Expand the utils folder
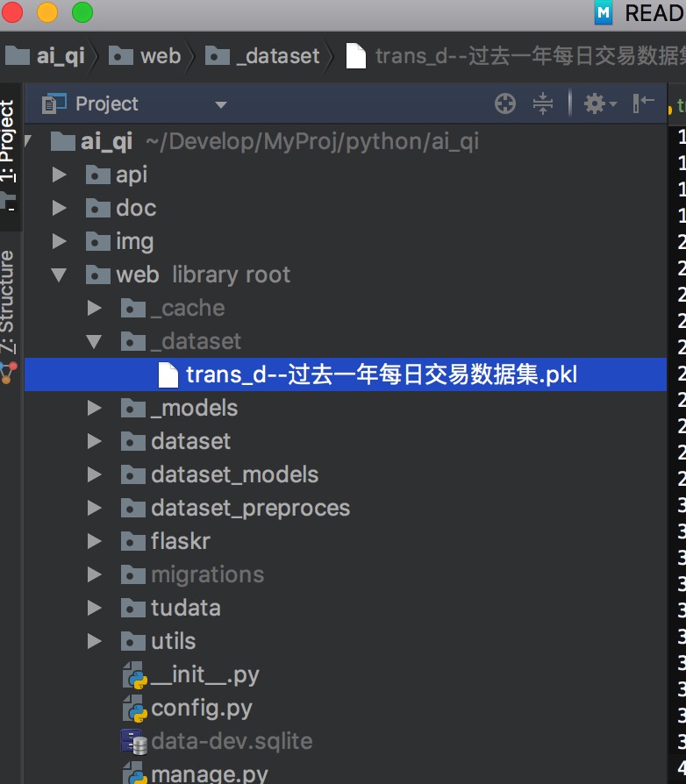This screenshot has width=686, height=784. click(94, 641)
